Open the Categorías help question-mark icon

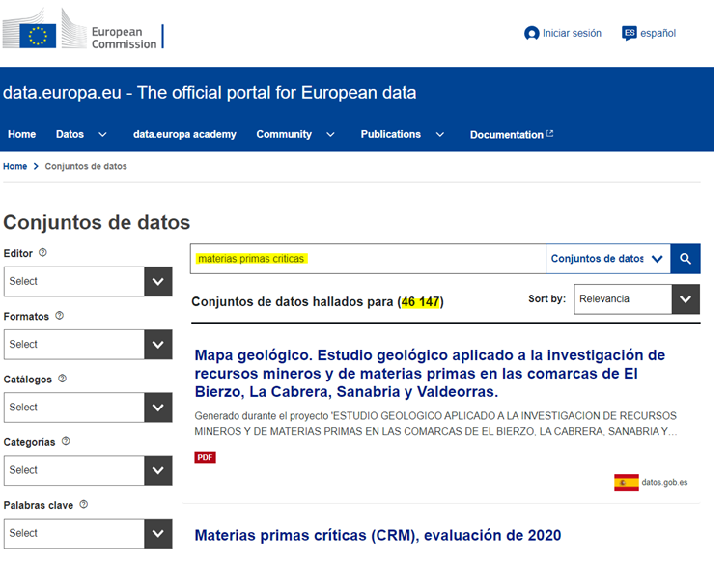click(x=66, y=441)
